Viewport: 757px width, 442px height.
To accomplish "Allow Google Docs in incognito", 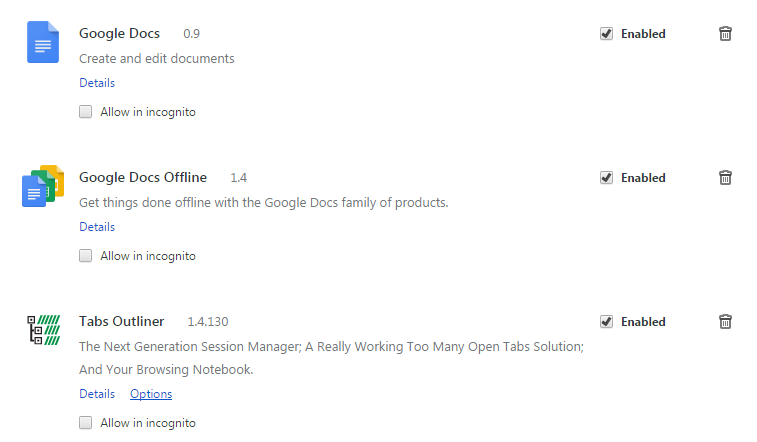I will [x=86, y=112].
